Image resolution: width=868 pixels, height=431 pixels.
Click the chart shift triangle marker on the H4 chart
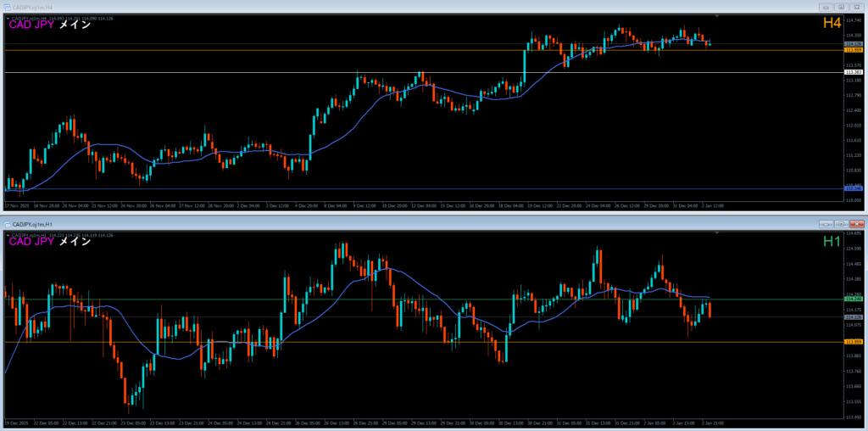pos(717,16)
